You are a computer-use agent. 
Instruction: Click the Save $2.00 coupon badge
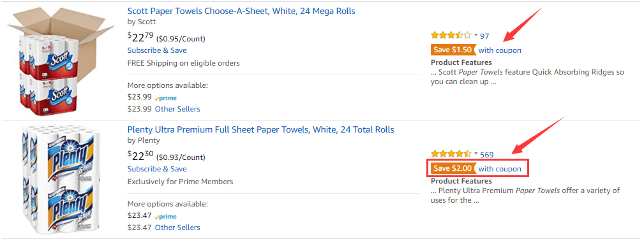[453, 168]
